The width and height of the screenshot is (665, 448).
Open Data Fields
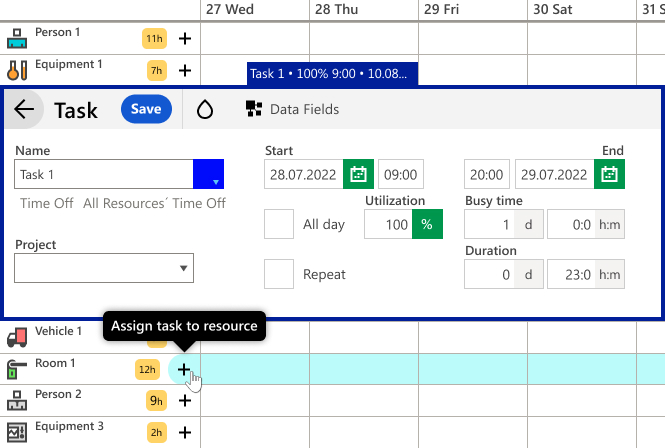click(x=292, y=109)
